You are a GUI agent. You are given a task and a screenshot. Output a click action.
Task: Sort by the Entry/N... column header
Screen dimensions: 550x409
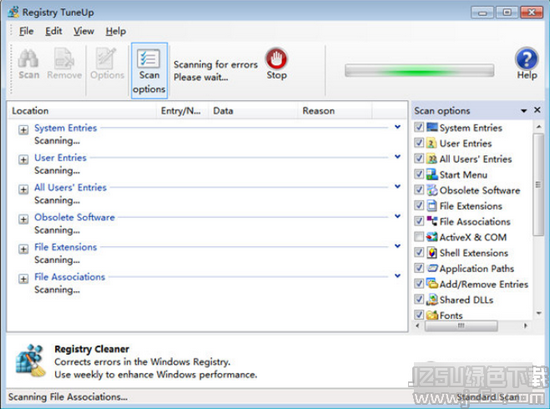pyautogui.click(x=182, y=111)
